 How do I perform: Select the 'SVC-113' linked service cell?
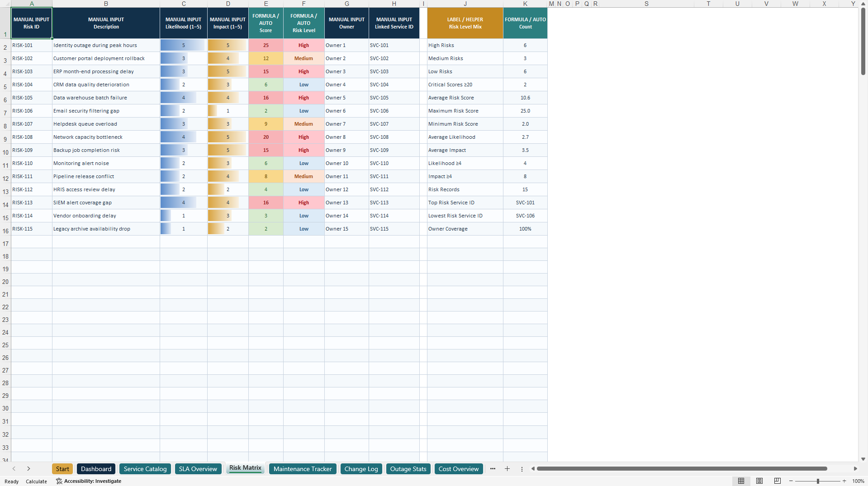point(394,203)
